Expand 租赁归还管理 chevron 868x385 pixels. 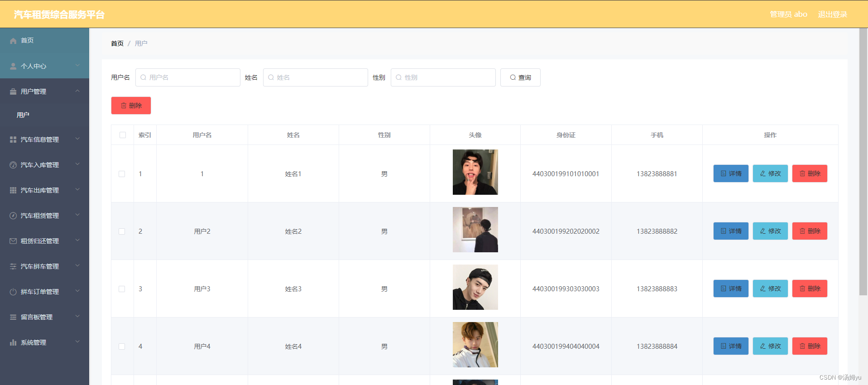tap(77, 241)
